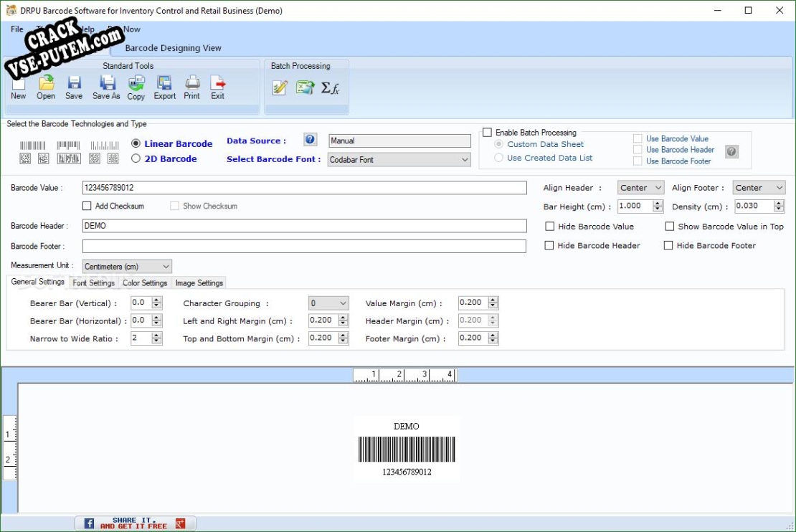Click the Data Source help icon
The height and width of the screenshot is (532, 796).
point(311,140)
